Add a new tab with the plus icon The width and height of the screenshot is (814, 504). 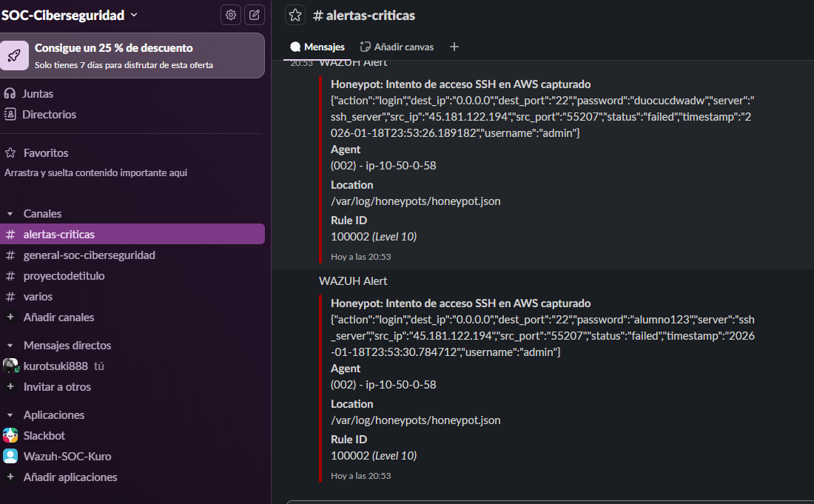point(454,47)
